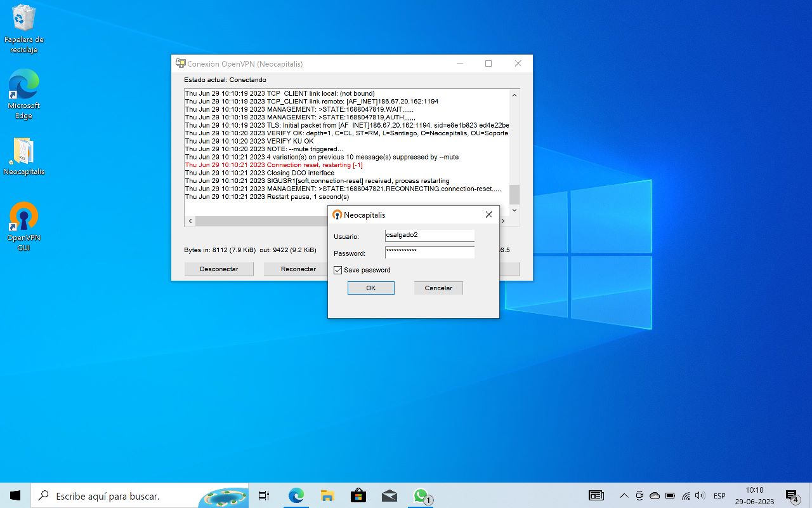Viewport: 812px width, 508px height.
Task: Maximize the Conexión OpenVPN window
Action: coord(488,63)
